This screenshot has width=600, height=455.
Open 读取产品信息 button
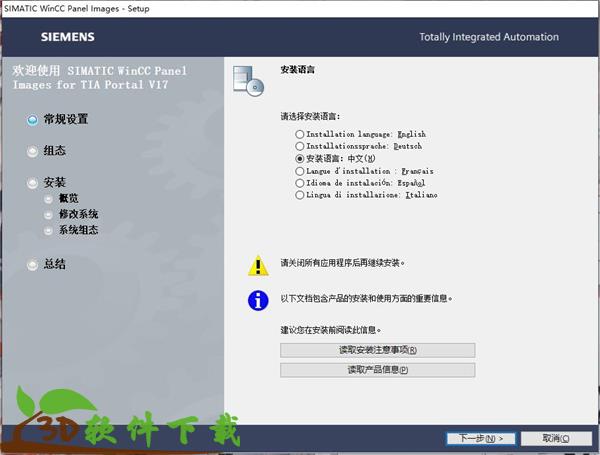tap(378, 370)
